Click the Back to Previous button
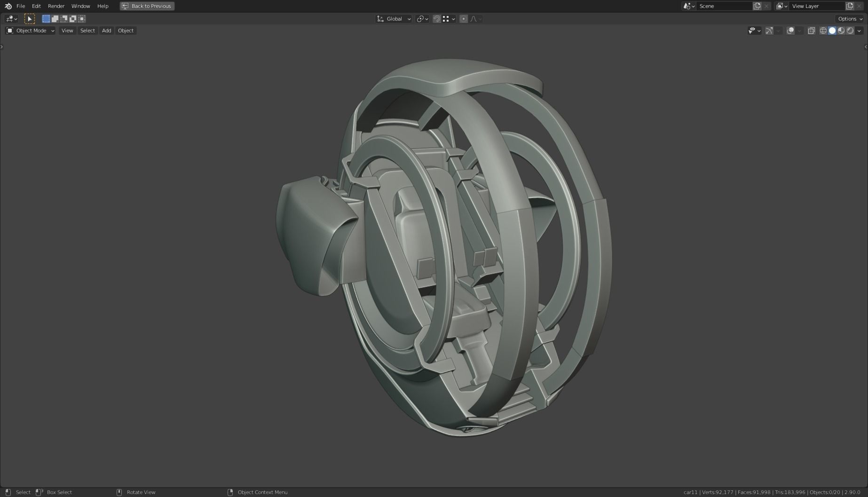 pos(147,6)
